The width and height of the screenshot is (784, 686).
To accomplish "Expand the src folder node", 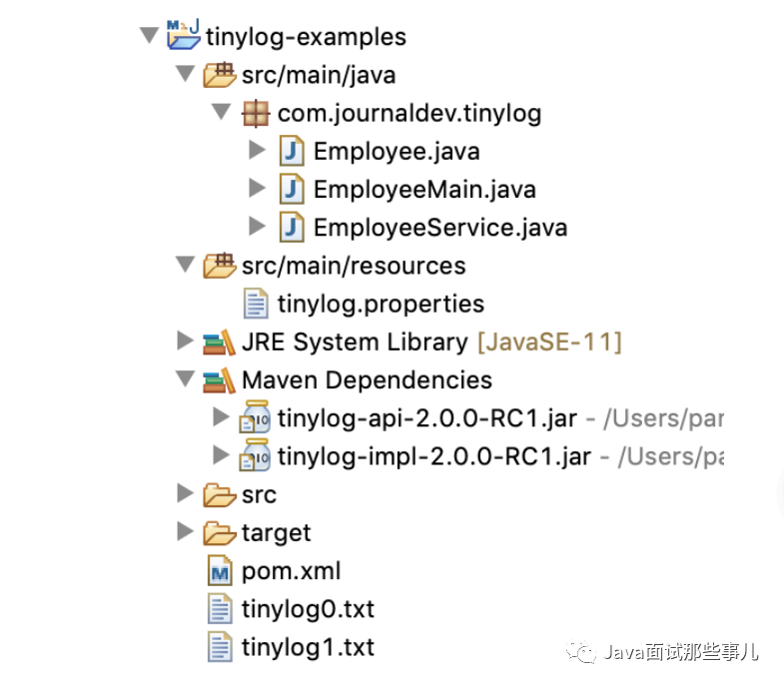I will (185, 493).
